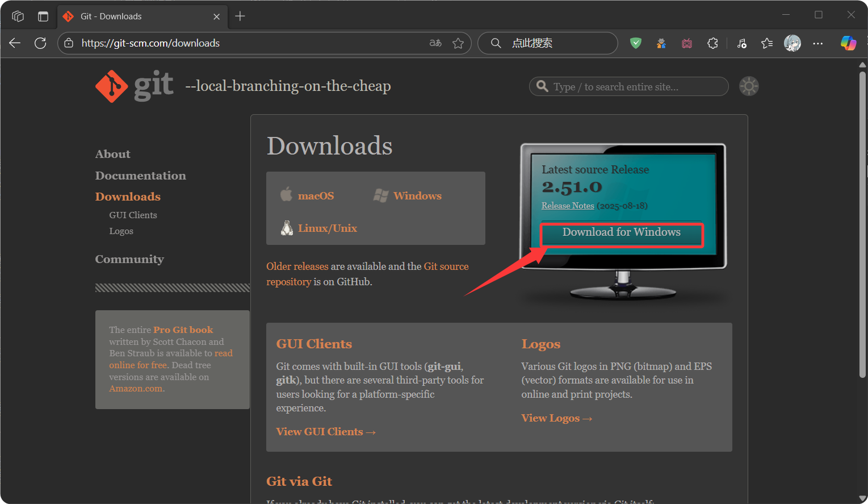Image resolution: width=868 pixels, height=504 pixels.
Task: Open the Logos heading link
Action: 541,344
